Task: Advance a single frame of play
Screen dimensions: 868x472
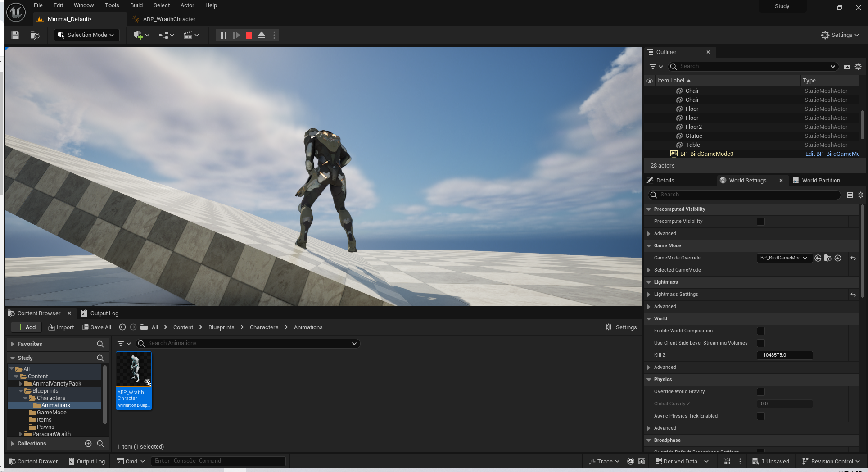Action: click(236, 35)
